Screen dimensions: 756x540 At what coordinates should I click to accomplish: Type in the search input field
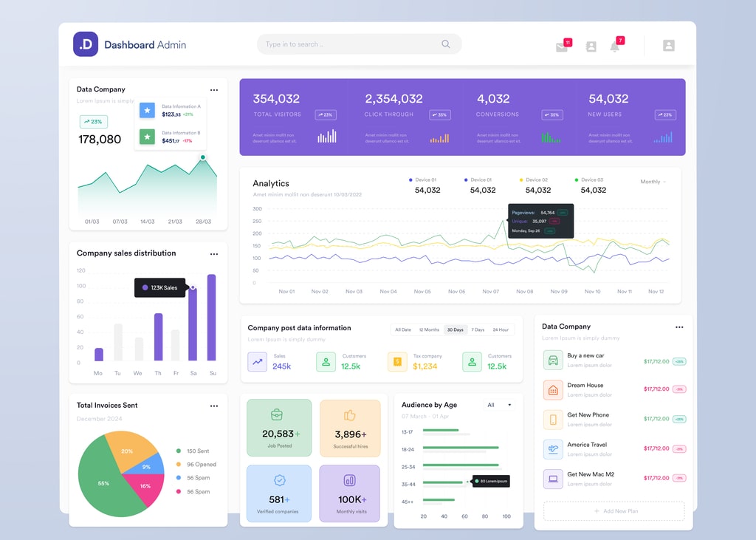[347, 44]
